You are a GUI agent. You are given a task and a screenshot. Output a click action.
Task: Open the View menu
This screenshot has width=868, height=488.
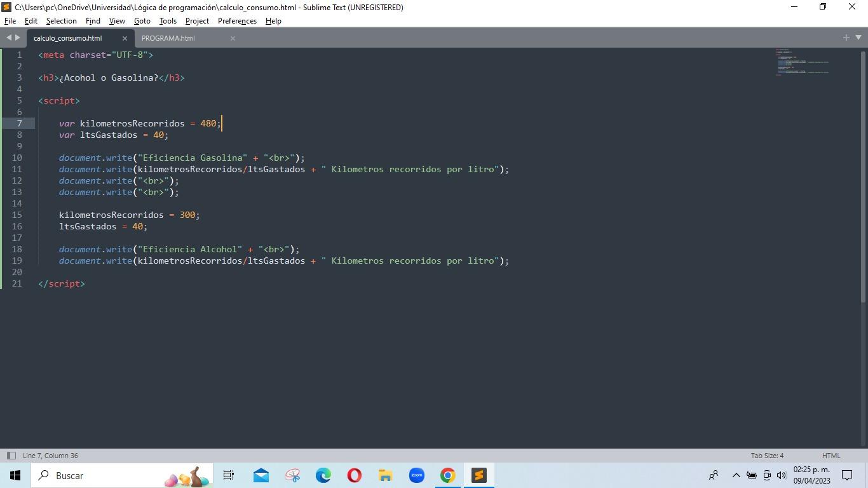coord(117,21)
